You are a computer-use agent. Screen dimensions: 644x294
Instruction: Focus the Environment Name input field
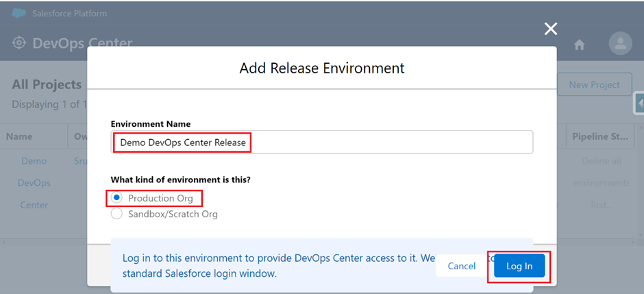[x=322, y=142]
